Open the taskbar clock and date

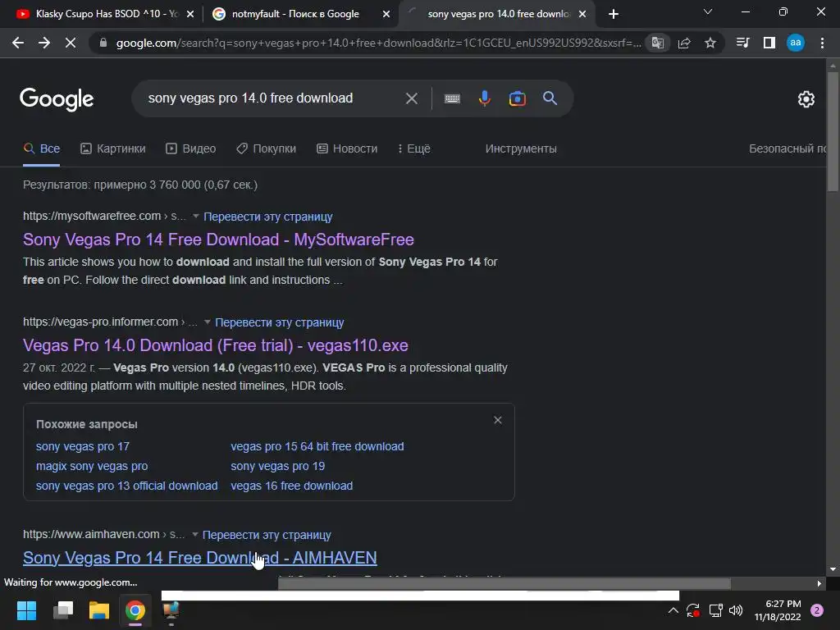[778, 610]
